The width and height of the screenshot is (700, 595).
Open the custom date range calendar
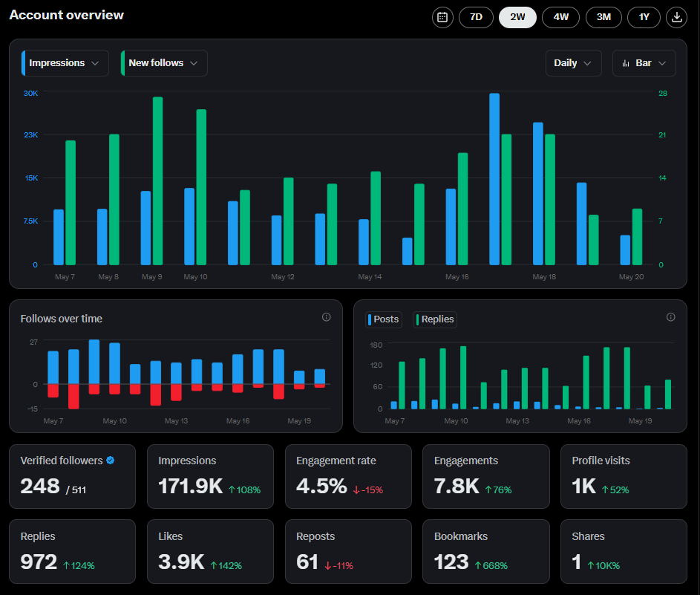(442, 17)
